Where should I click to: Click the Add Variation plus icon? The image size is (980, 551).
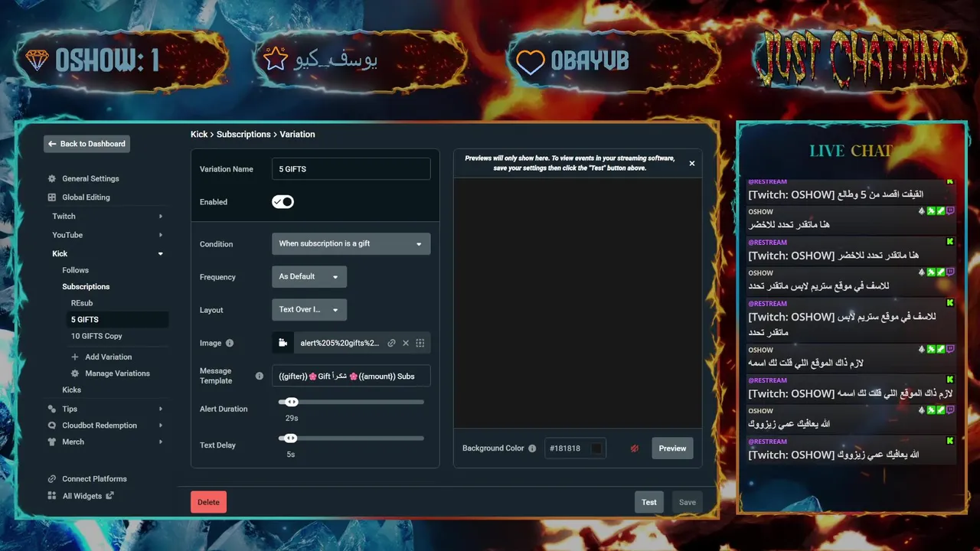tap(75, 357)
